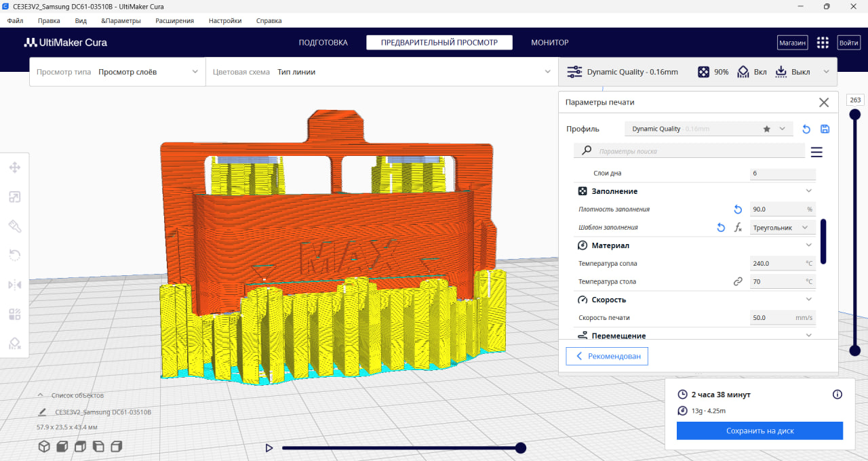Viewport: 868px width, 461px height.
Task: Open the settings visibility hamburger menu
Action: click(x=816, y=152)
